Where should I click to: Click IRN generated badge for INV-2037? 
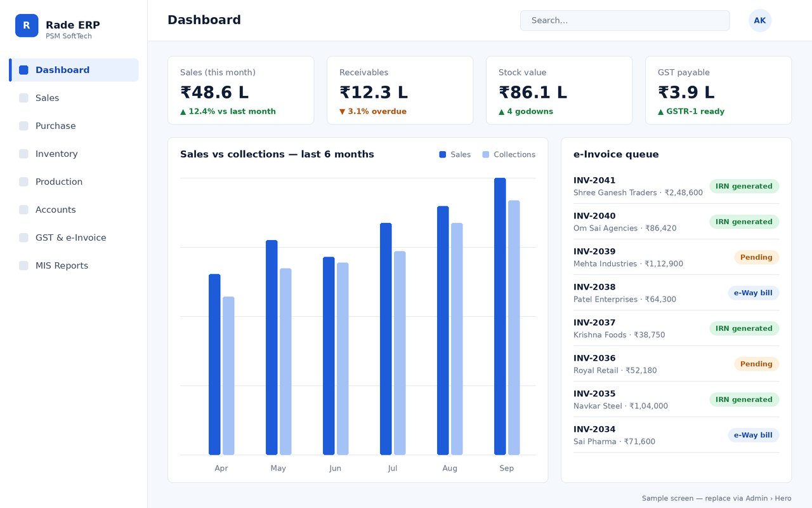pos(744,328)
